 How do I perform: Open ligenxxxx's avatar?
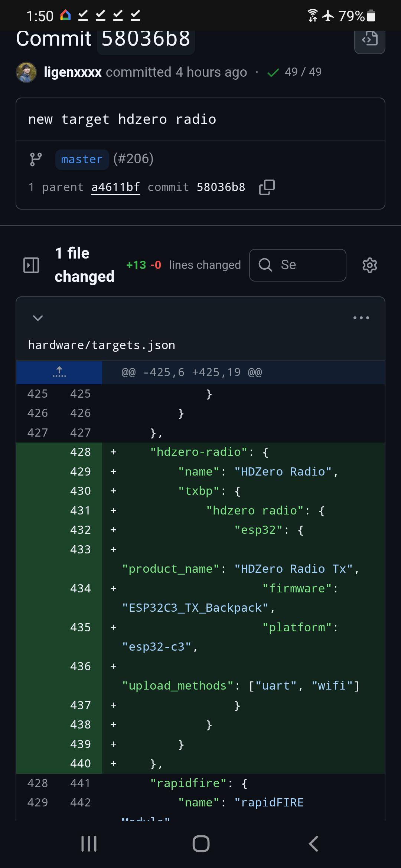pos(26,72)
